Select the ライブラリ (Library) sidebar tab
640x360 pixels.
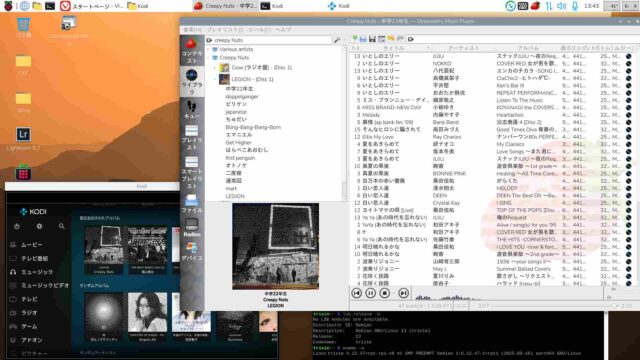tap(192, 81)
